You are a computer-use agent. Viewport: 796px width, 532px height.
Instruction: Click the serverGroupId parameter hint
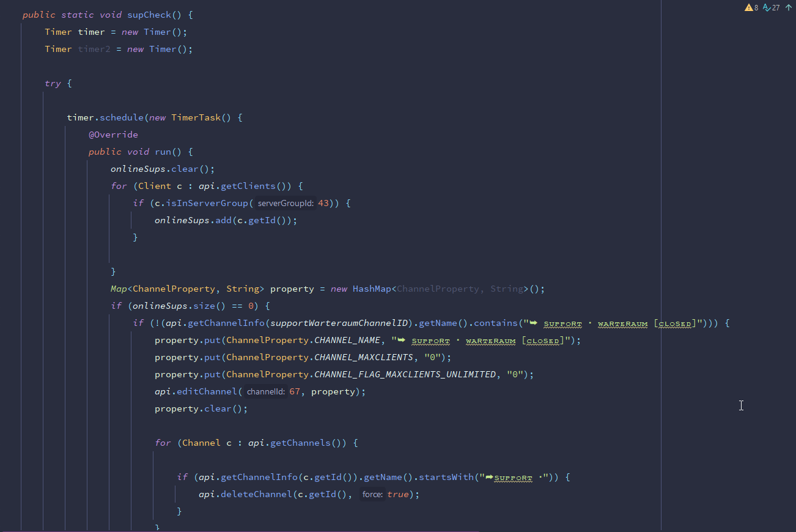[286, 203]
